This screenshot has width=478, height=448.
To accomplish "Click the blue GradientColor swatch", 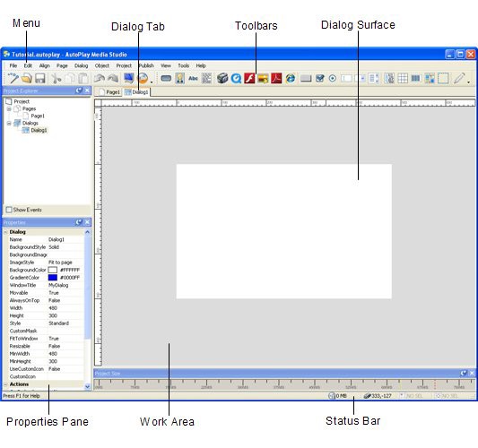I will click(x=53, y=278).
